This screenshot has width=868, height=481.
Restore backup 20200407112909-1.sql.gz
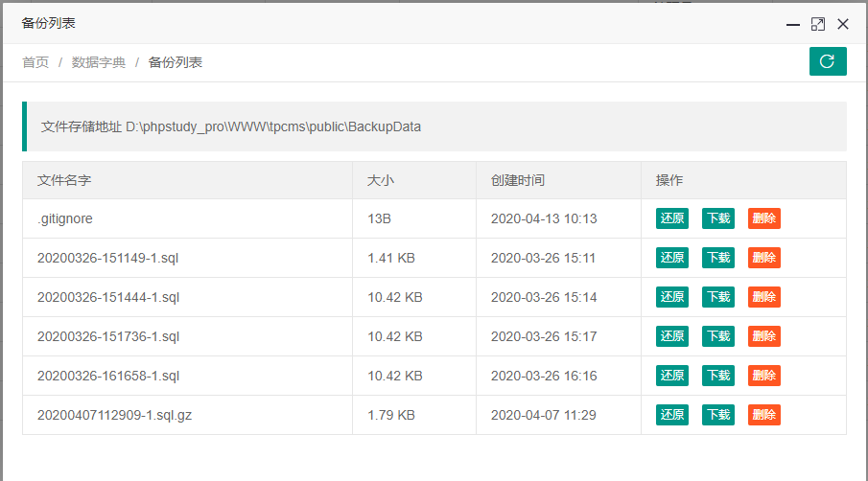pos(671,415)
